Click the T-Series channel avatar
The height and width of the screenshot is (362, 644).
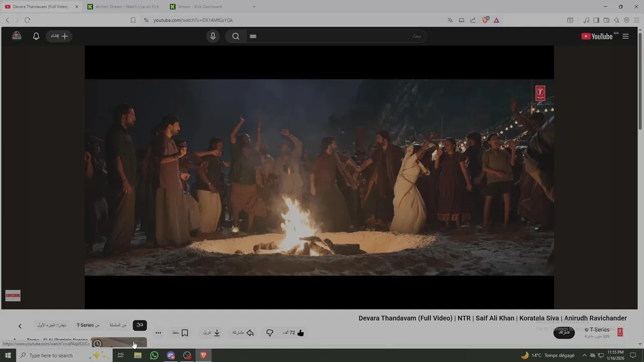620,332
